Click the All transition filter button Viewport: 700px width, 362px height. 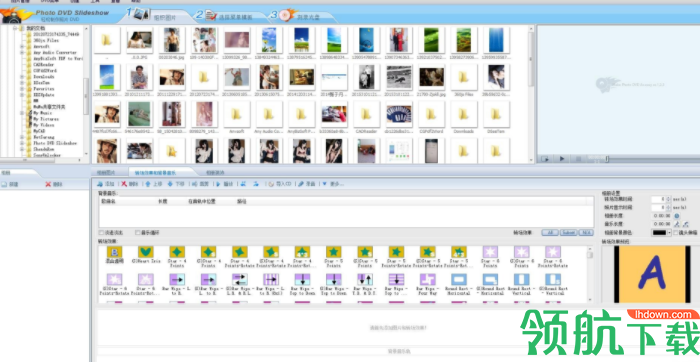[550, 233]
